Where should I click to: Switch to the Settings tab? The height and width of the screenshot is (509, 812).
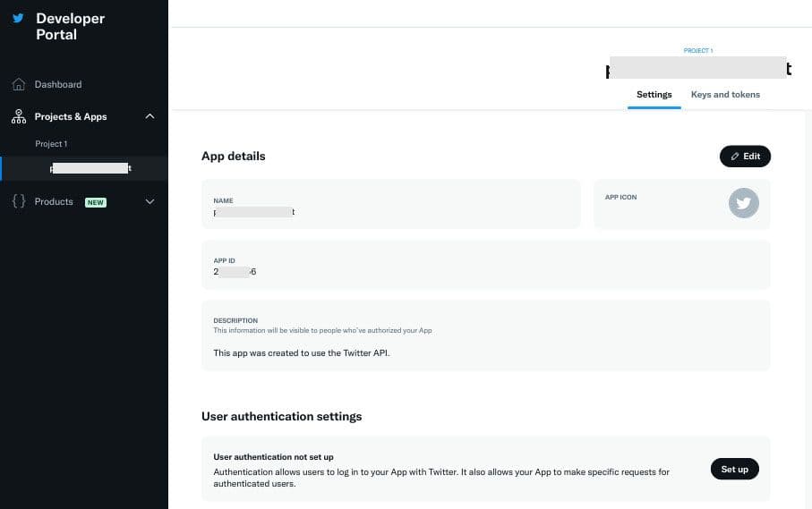(654, 95)
